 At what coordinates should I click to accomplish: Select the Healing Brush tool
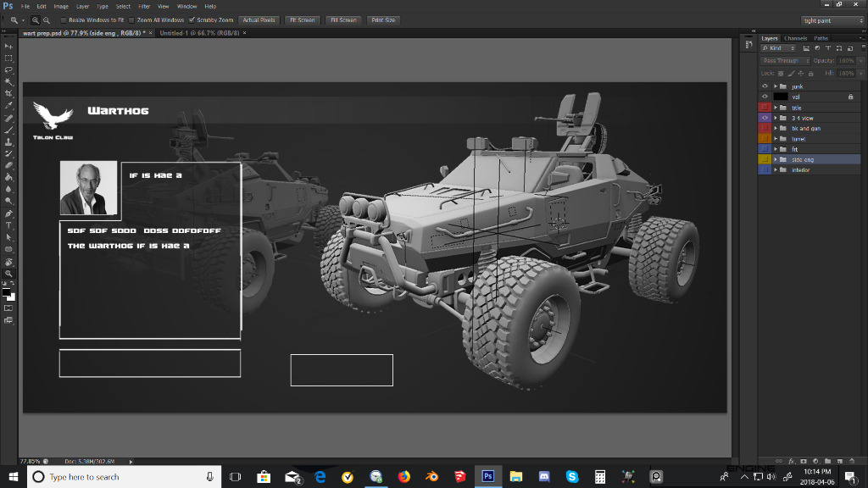(8, 118)
